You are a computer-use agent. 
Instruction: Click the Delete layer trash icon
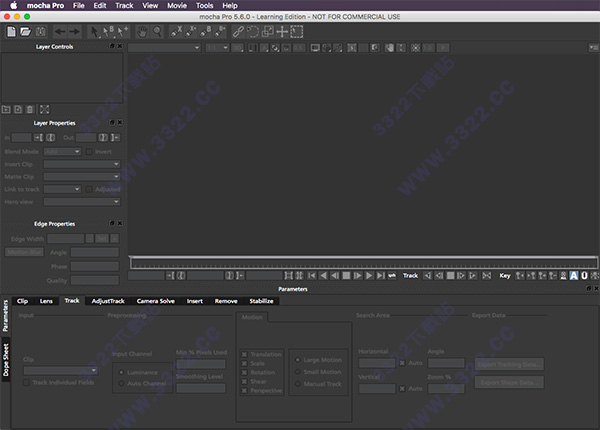click(30, 109)
